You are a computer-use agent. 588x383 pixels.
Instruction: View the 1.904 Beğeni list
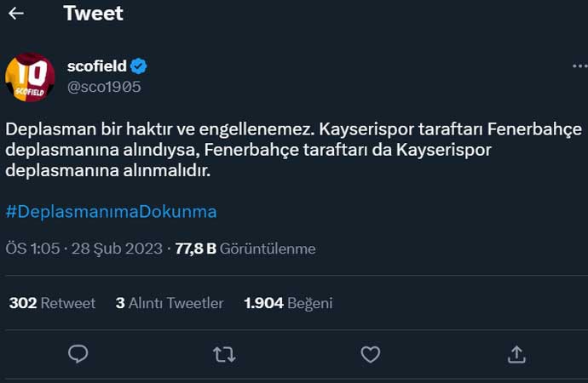pos(288,303)
